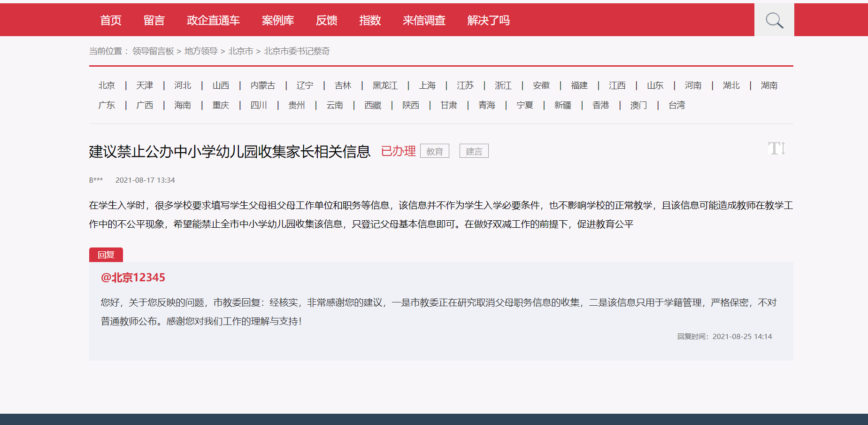This screenshot has width=868, height=425.
Task: Open 北京市委书记蔡奇 breadcrumb link
Action: pyautogui.click(x=297, y=51)
